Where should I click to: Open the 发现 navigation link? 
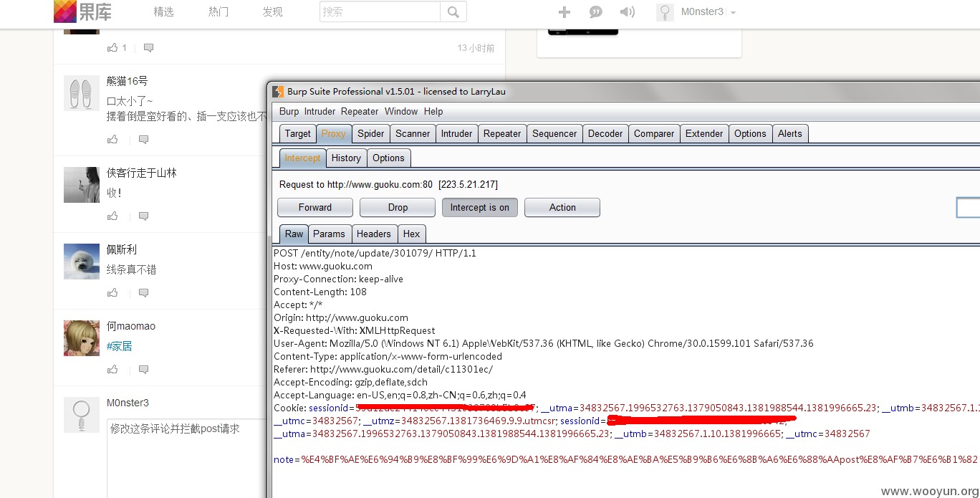[x=272, y=11]
